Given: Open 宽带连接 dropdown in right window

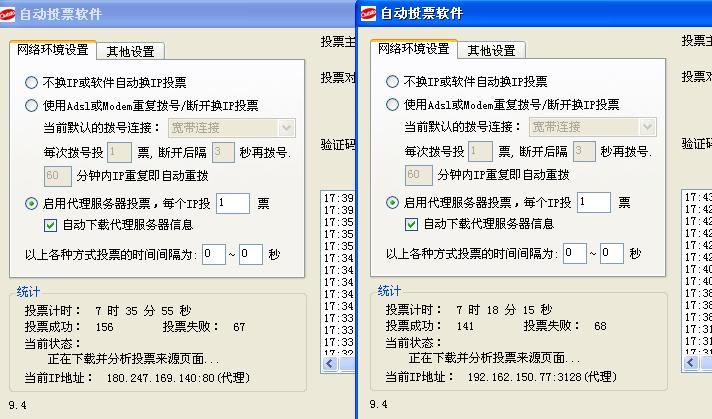Looking at the screenshot, I should coord(593,127).
